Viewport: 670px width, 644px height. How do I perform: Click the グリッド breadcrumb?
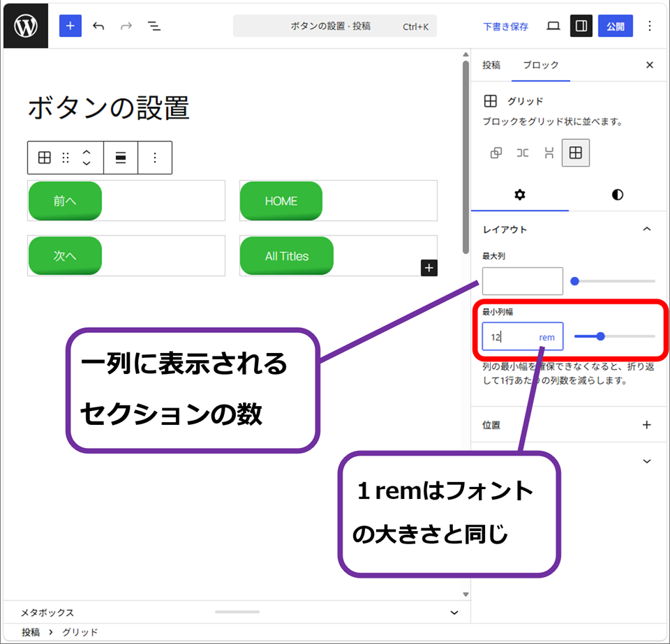(80, 632)
